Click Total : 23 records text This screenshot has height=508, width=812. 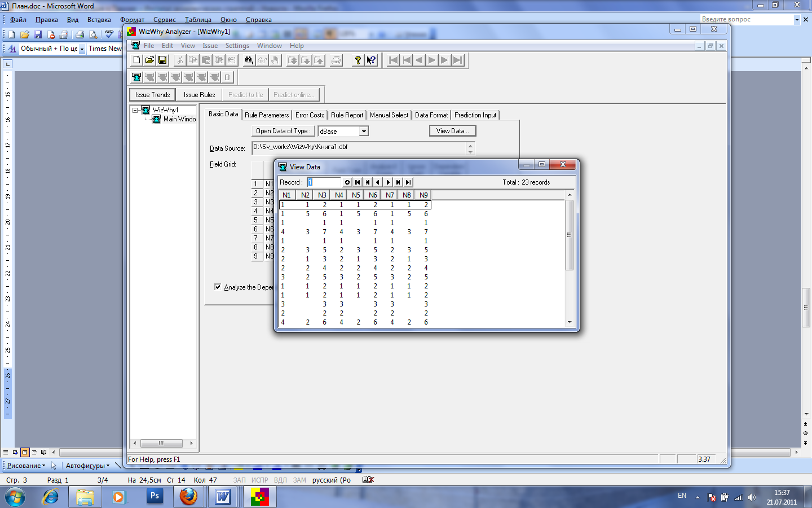pyautogui.click(x=526, y=182)
